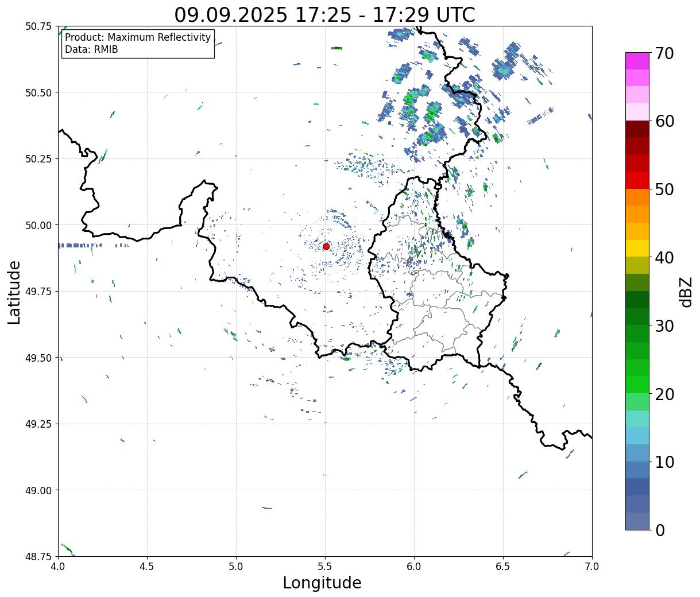Click the colorbar tick label '70'
Screen dimensions: 700x597
[664, 53]
